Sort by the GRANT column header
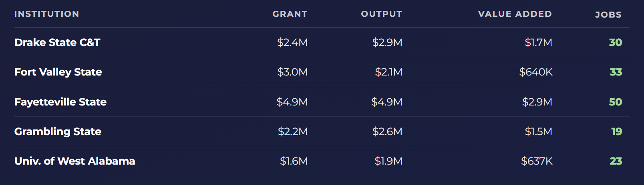This screenshot has width=644, height=185. 290,14
